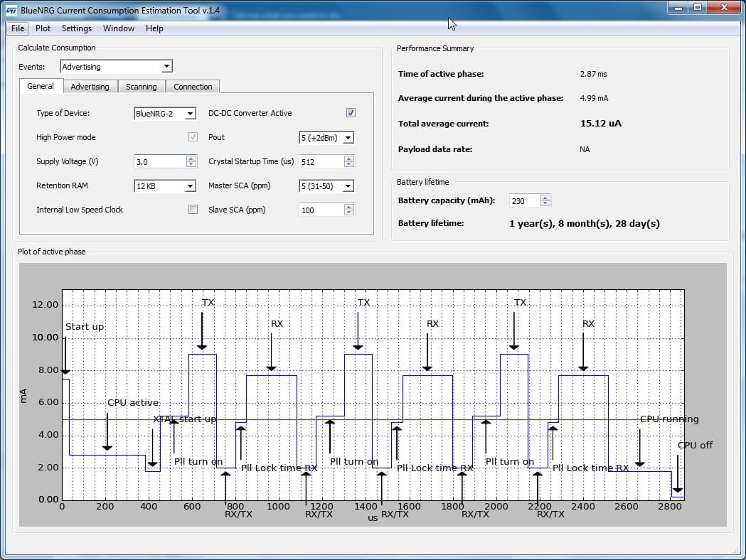746x560 pixels.
Task: Expand the Events dropdown
Action: pos(116,67)
